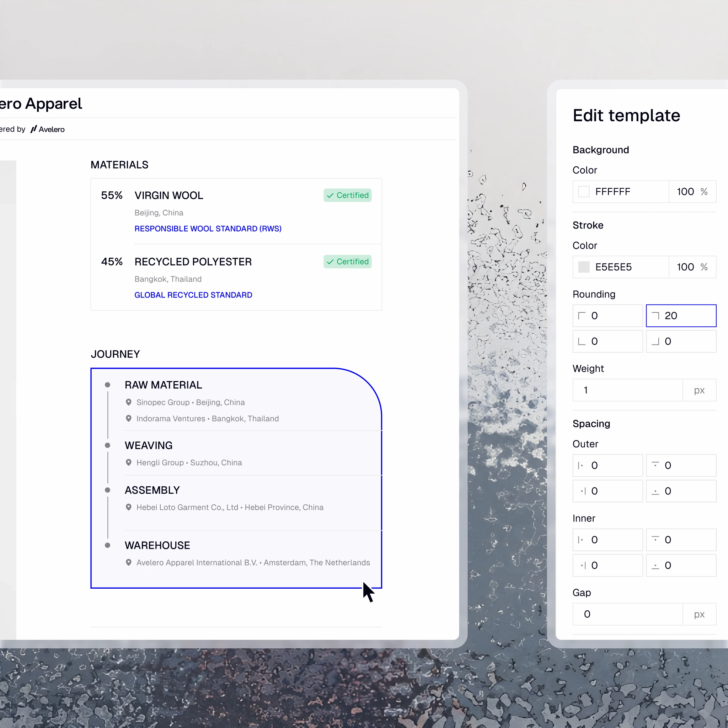728x728 pixels.
Task: Open the Responsible Wool Standard (RWS) link
Action: 208,229
